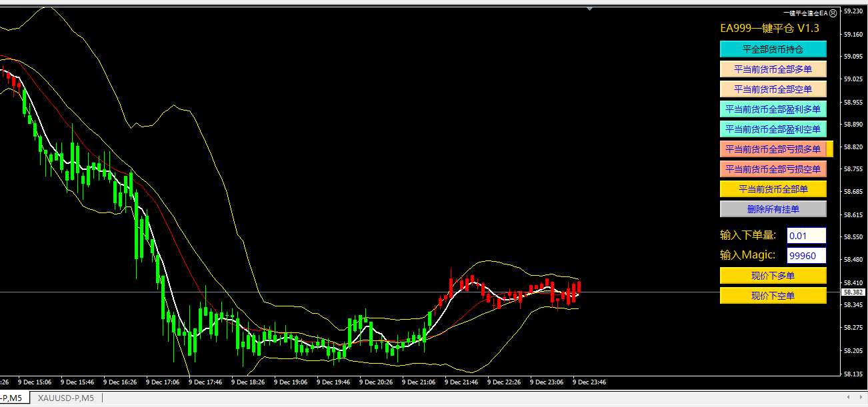Click the chart shift triangle marker at top
This screenshot has width=868, height=407.
pyautogui.click(x=590, y=9)
